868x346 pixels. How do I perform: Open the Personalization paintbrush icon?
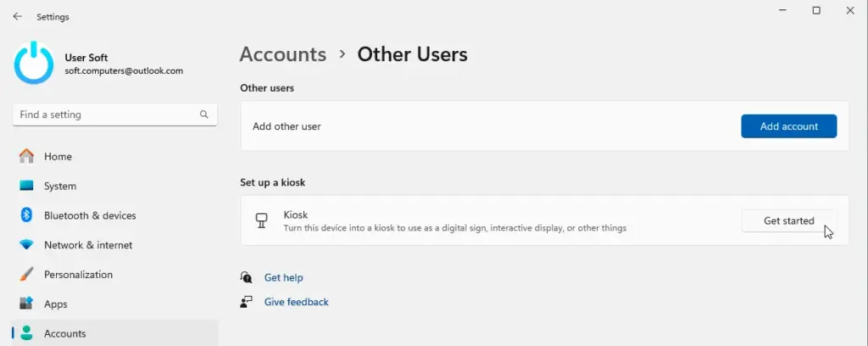coord(26,274)
